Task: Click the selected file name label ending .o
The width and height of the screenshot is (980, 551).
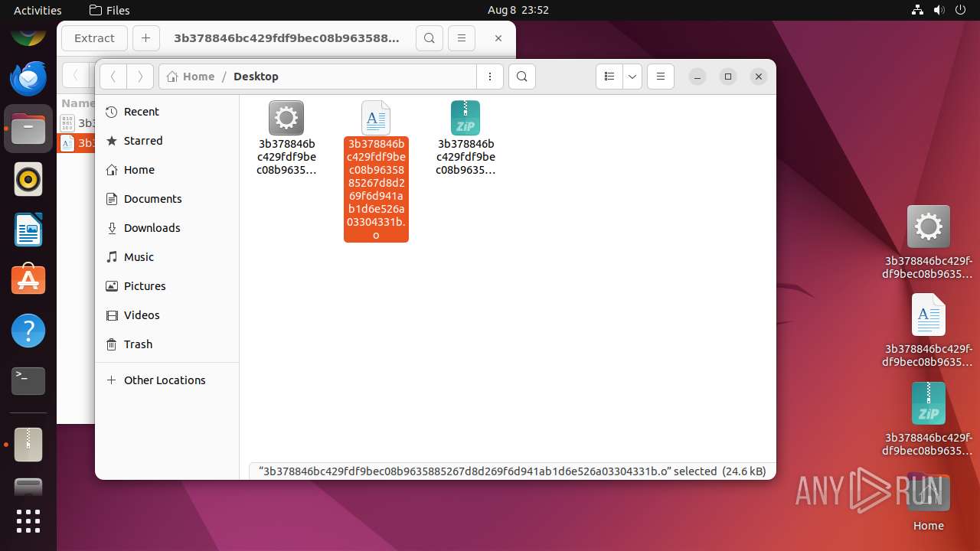Action: coord(376,190)
